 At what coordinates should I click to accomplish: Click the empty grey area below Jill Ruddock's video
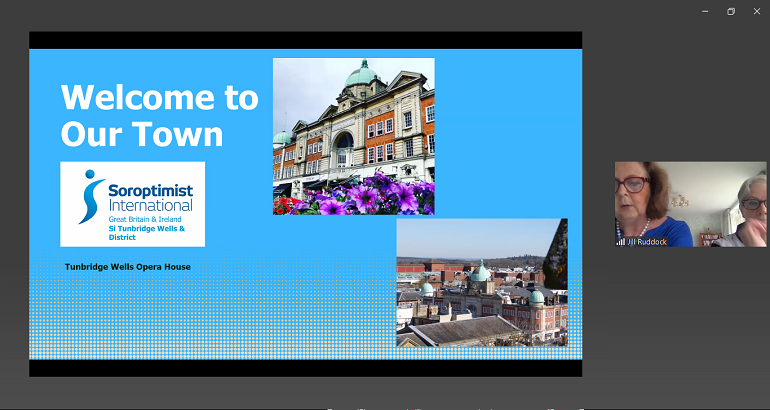[x=690, y=320]
